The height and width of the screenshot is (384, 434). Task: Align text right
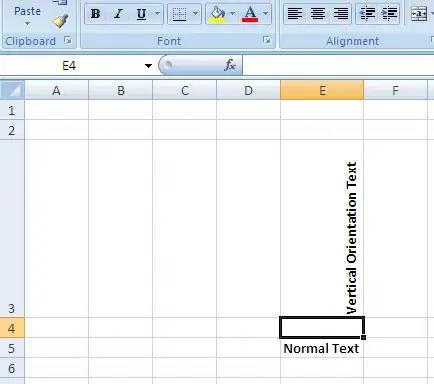click(341, 14)
